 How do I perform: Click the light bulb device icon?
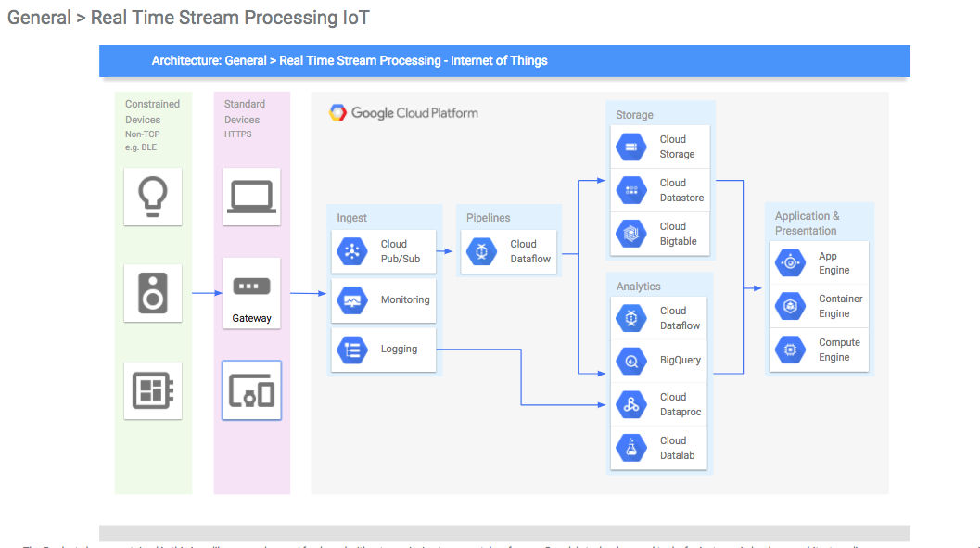152,197
